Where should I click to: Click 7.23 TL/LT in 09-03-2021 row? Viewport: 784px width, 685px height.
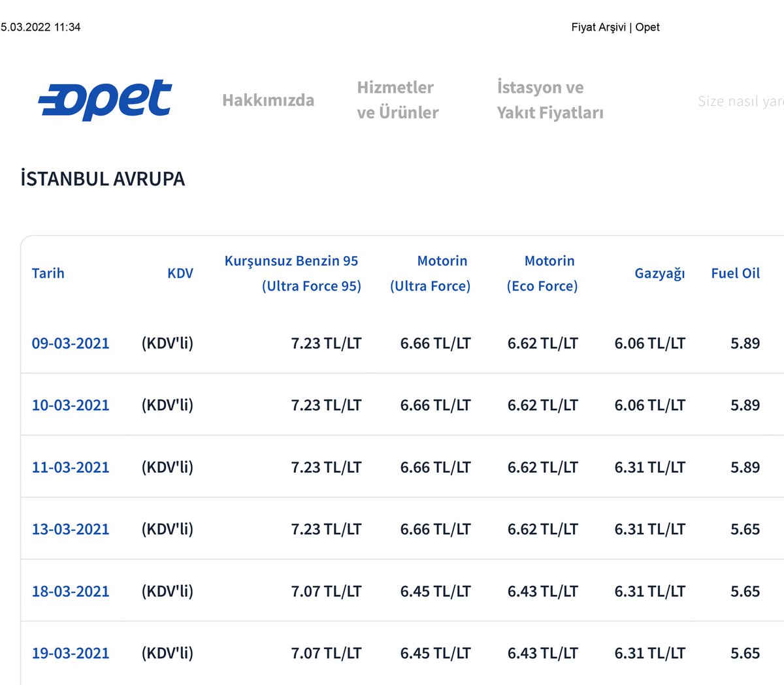[x=326, y=343]
